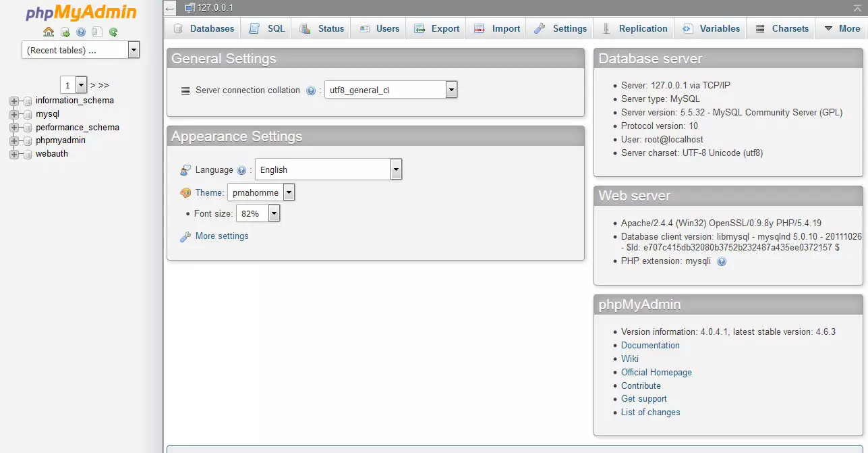This screenshot has width=868, height=453.
Task: Switch to the SQL tab
Action: pos(267,28)
